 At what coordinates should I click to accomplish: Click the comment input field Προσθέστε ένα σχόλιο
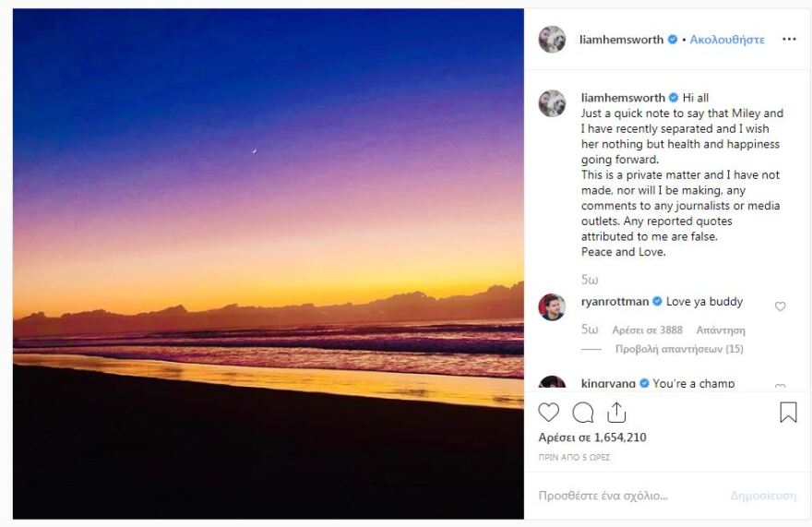[627, 496]
